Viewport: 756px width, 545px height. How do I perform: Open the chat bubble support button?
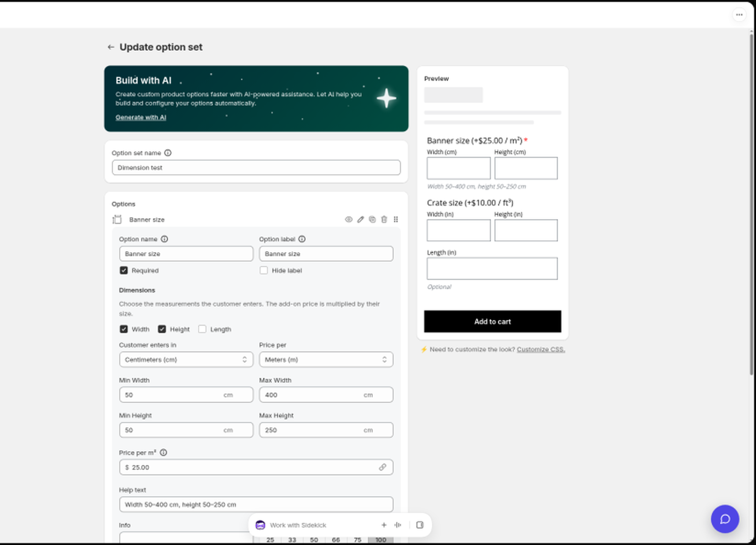[x=725, y=519]
